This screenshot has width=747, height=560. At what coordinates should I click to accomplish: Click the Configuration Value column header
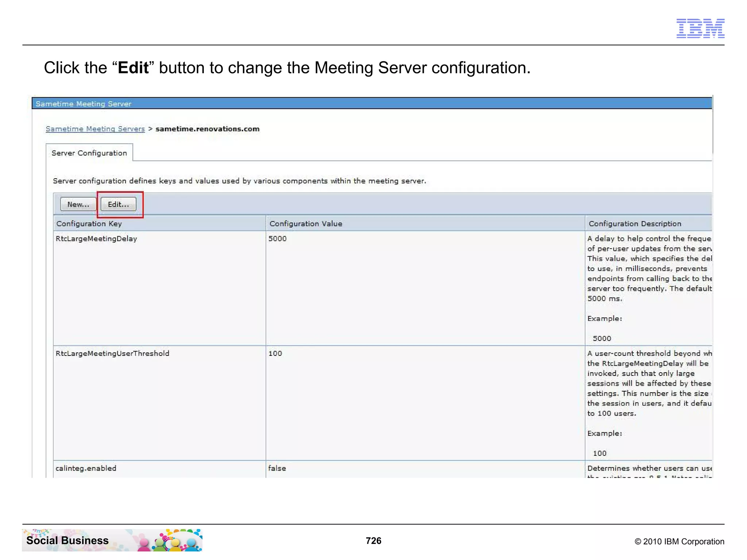tap(425, 223)
